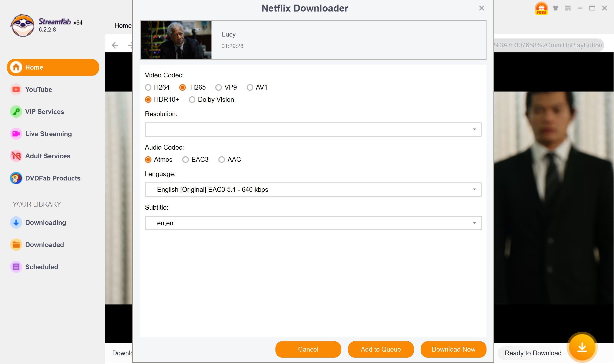Open the VIP Services sidebar section
The height and width of the screenshot is (364, 614).
coord(44,112)
